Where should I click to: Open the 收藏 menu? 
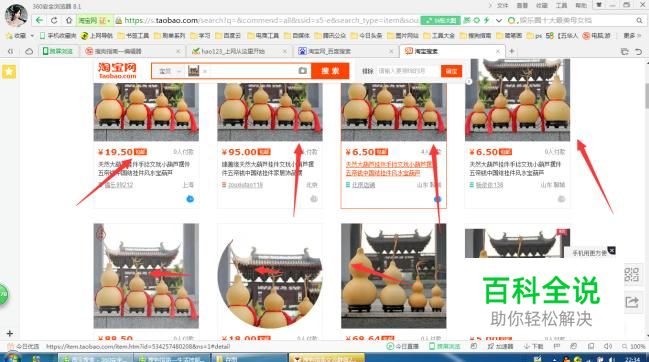[x=542, y=5]
